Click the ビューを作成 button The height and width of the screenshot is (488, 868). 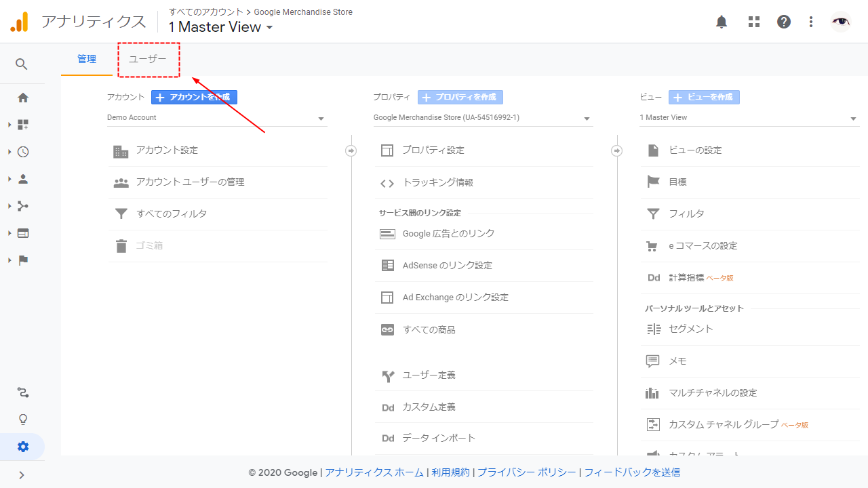coord(704,98)
